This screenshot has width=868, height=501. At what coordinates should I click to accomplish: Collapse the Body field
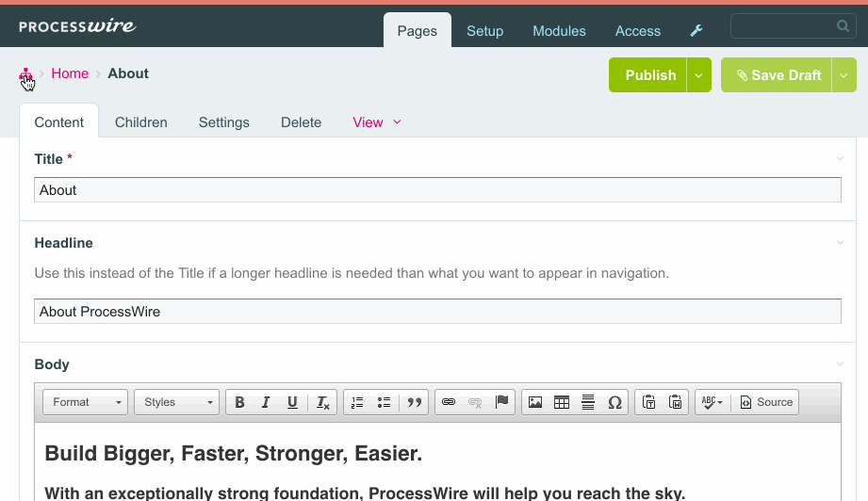[x=840, y=364]
